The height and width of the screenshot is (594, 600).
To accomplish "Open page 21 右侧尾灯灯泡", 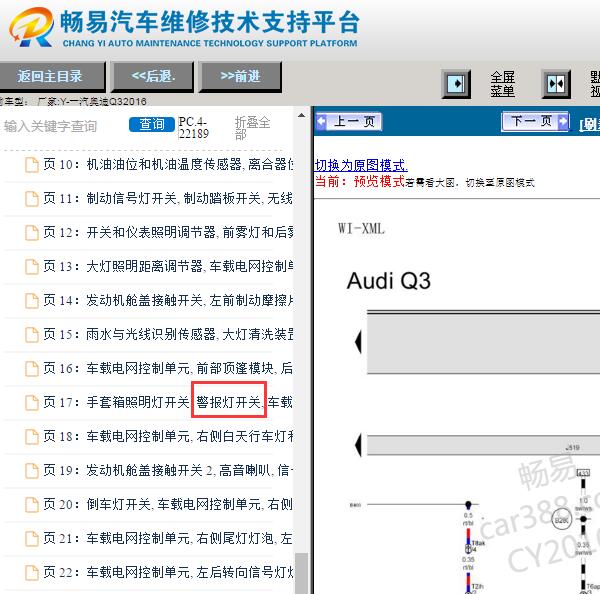I will tap(168, 539).
